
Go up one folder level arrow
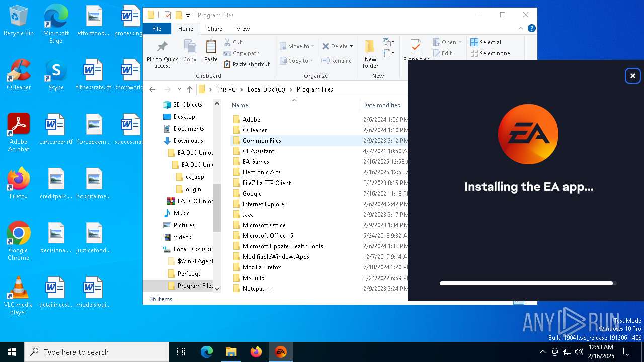tap(190, 89)
